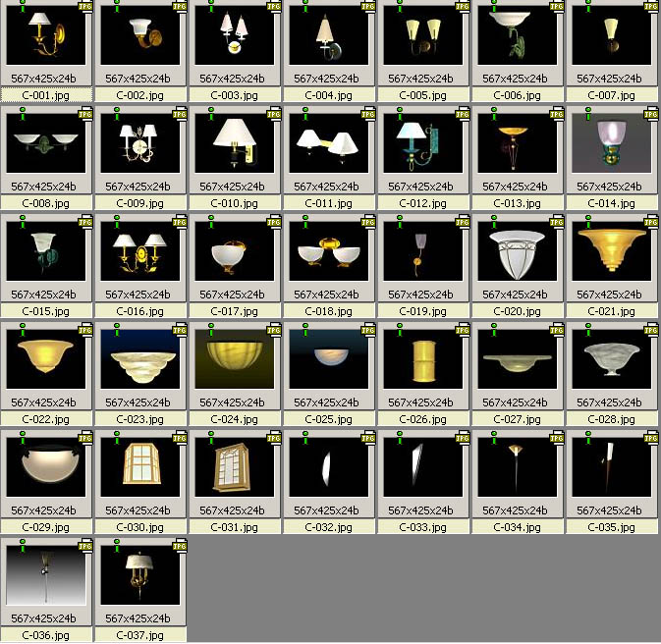
Task: Click the JPG format badge on C-030.jpg
Action: pyautogui.click(x=180, y=438)
